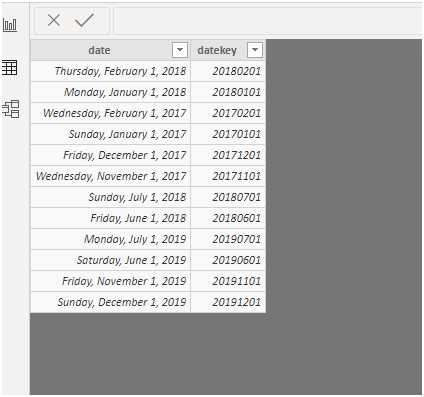Select cell Monday, January 1, 2018
424x397 pixels.
(110, 92)
